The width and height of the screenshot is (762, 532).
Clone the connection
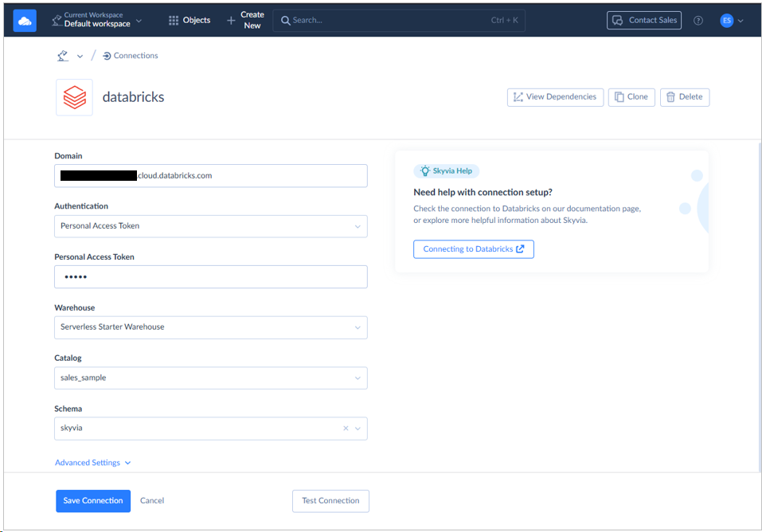pos(631,97)
